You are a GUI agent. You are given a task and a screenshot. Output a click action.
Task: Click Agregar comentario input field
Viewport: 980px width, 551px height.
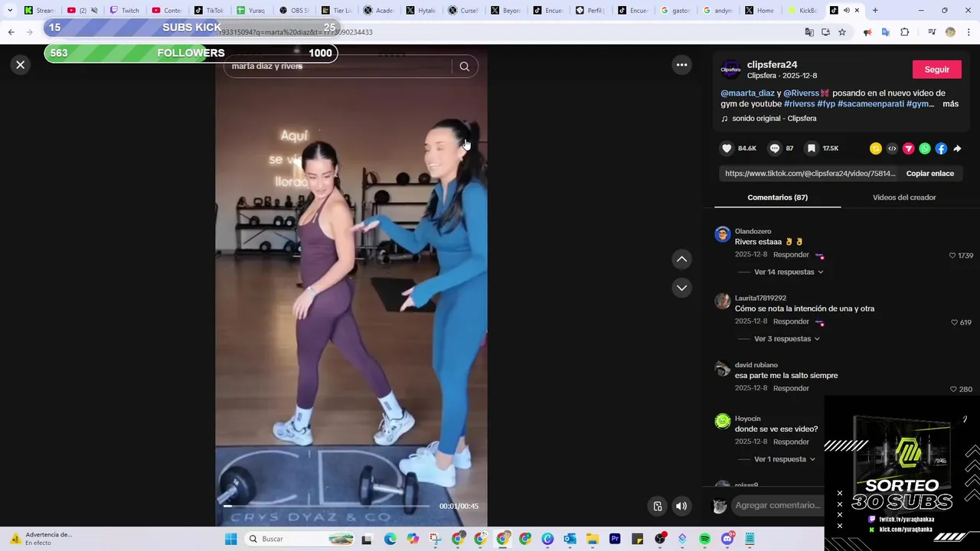click(x=777, y=505)
